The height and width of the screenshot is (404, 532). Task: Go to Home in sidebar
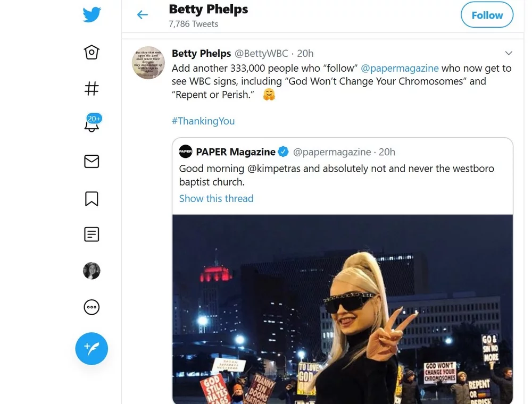click(92, 52)
